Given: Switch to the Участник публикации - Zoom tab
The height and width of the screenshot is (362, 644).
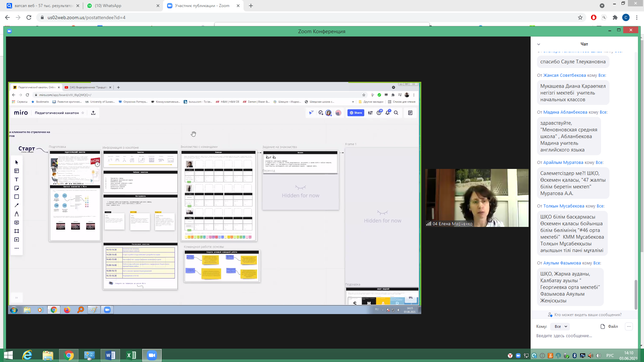Looking at the screenshot, I should (204, 6).
